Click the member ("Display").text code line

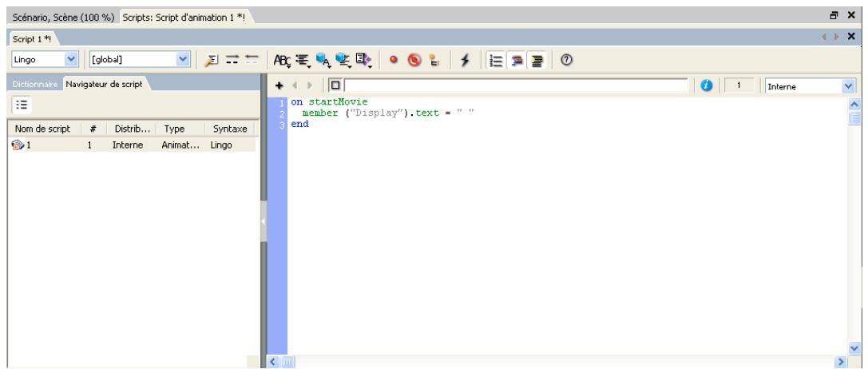click(389, 113)
